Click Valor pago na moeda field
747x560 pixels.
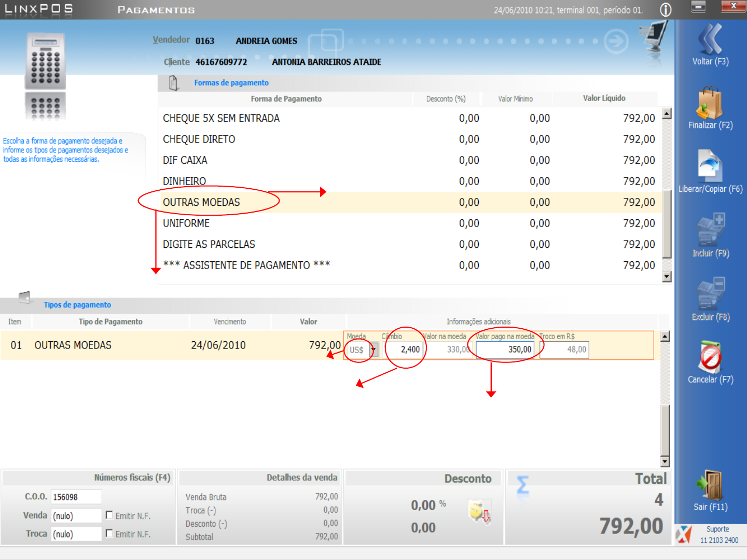pos(505,349)
